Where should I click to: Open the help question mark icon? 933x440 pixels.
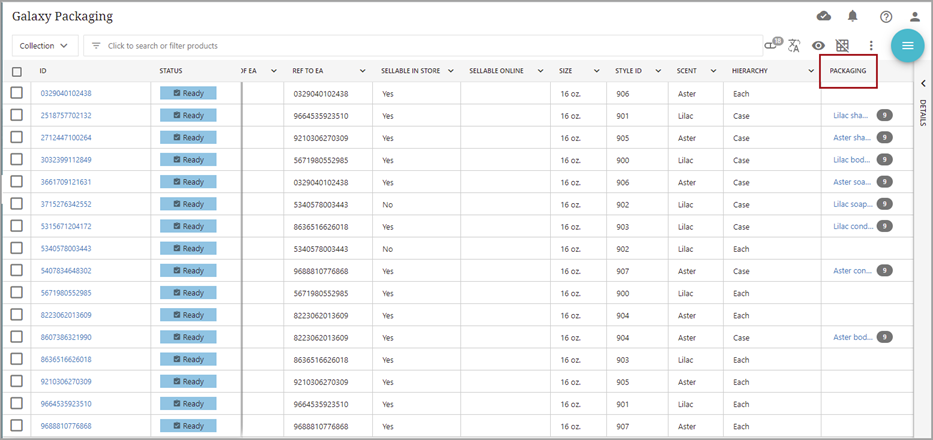point(885,16)
